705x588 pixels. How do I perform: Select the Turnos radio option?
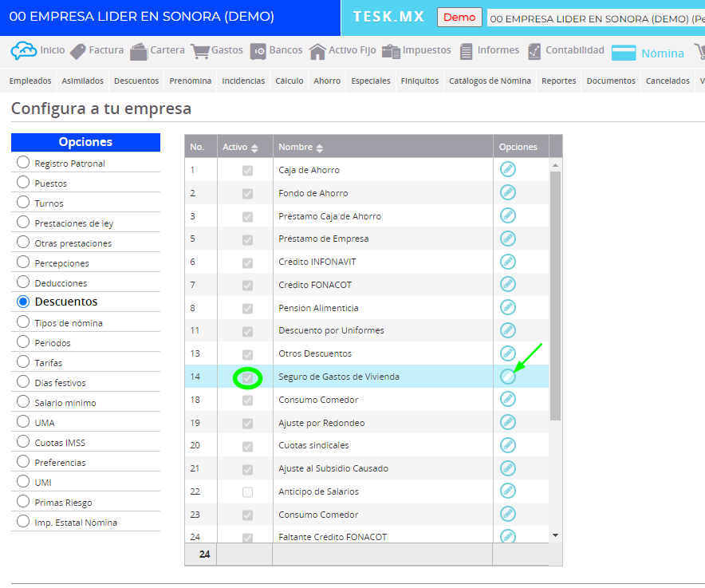[23, 203]
